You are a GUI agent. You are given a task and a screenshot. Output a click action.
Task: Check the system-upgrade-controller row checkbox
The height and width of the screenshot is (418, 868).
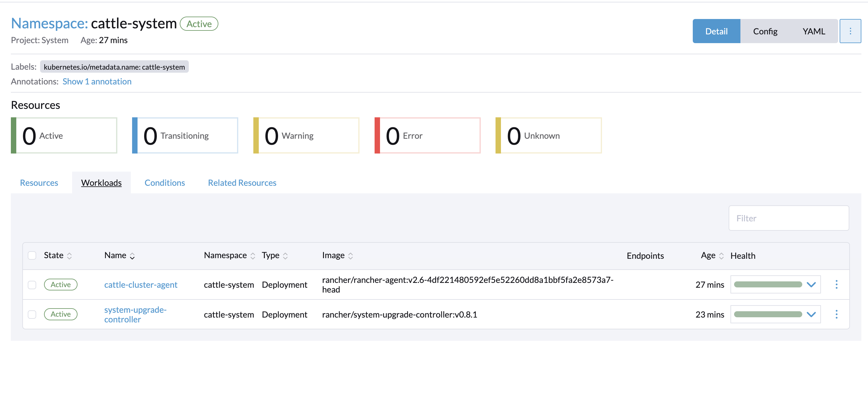tap(32, 314)
